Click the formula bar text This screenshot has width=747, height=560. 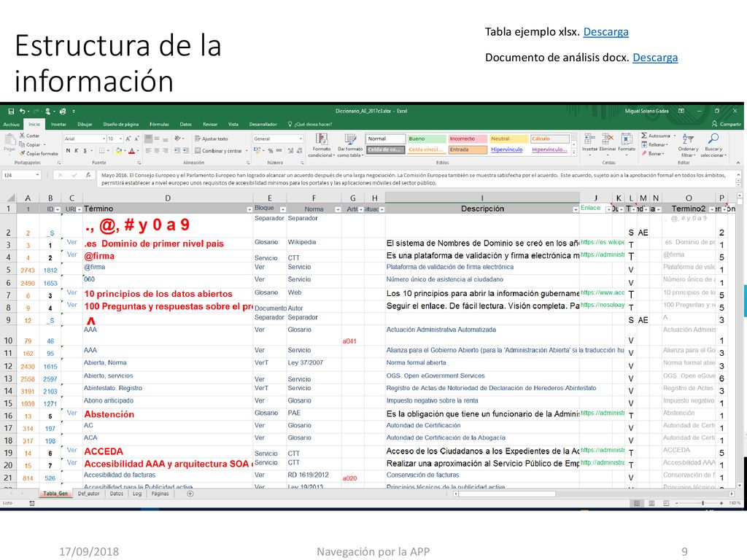click(x=414, y=179)
